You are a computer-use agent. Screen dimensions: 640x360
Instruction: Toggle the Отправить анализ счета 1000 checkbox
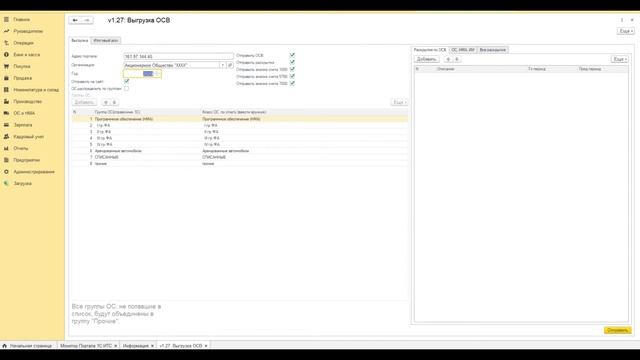point(292,69)
